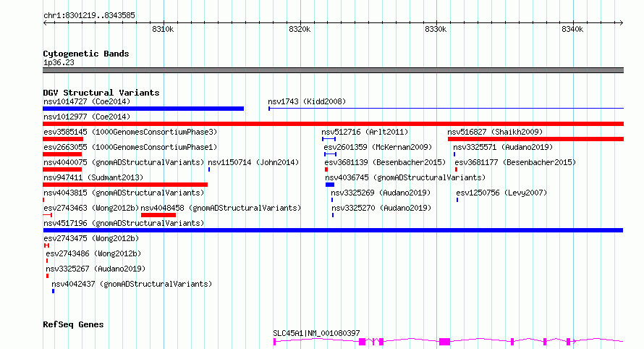The image size is (644, 349).
Task: Select the nsv1012977 (Coe2014) label
Action: pyautogui.click(x=87, y=117)
